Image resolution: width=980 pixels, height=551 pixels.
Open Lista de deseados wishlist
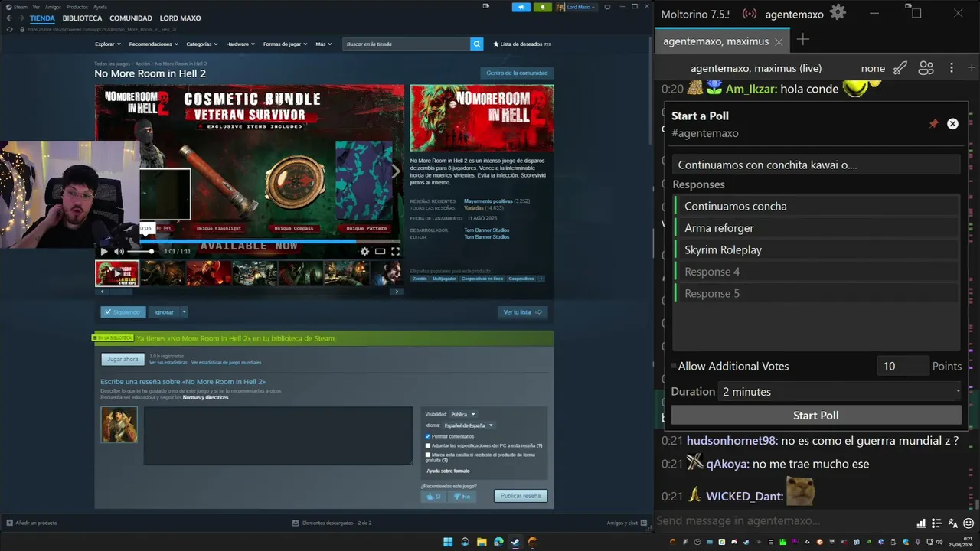[522, 44]
